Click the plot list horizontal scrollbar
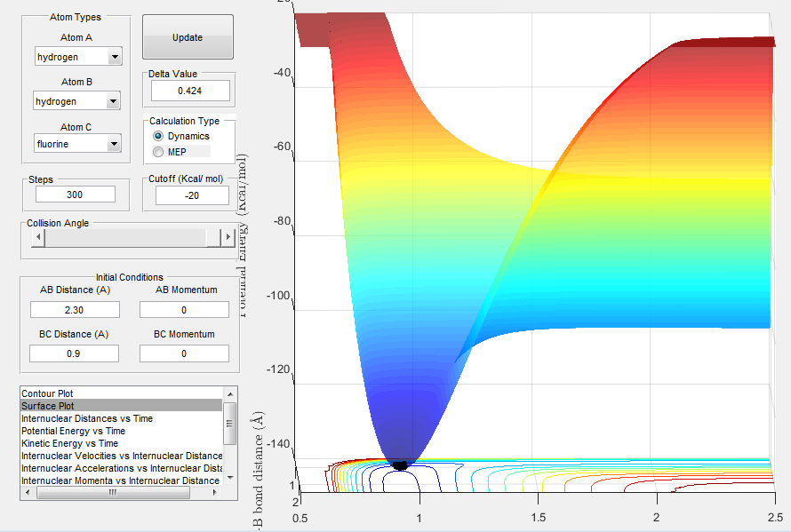The height and width of the screenshot is (532, 791). (x=113, y=491)
